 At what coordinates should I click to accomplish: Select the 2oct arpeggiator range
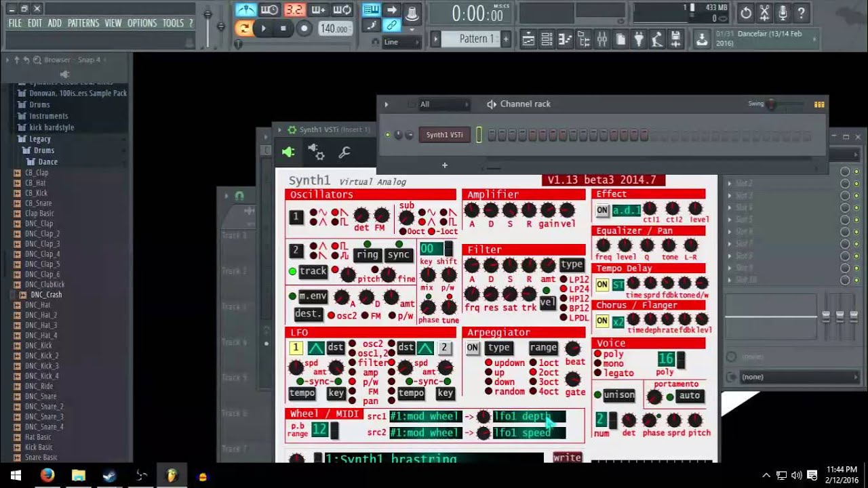coord(533,373)
